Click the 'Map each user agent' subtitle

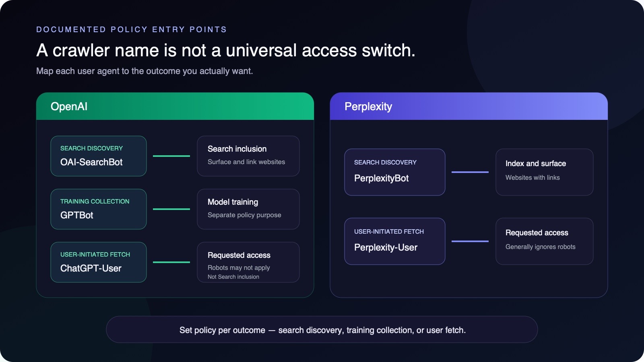144,71
